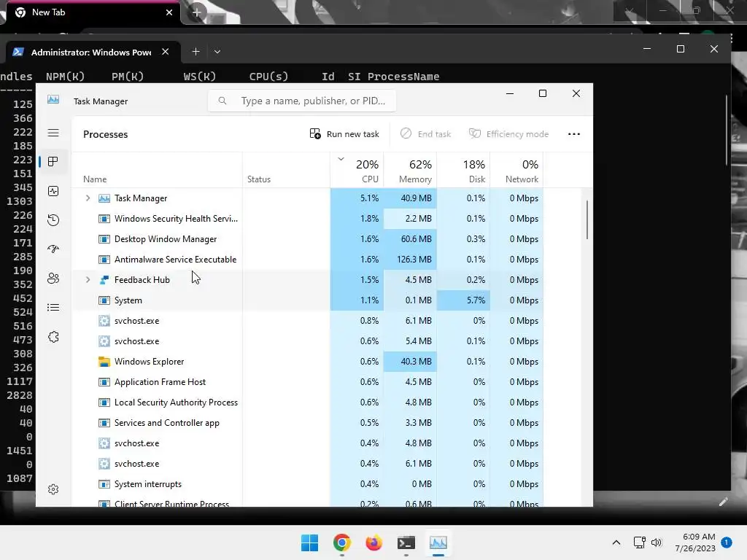
Task: Click the 126.3 MB memory cell
Action: [410, 260]
